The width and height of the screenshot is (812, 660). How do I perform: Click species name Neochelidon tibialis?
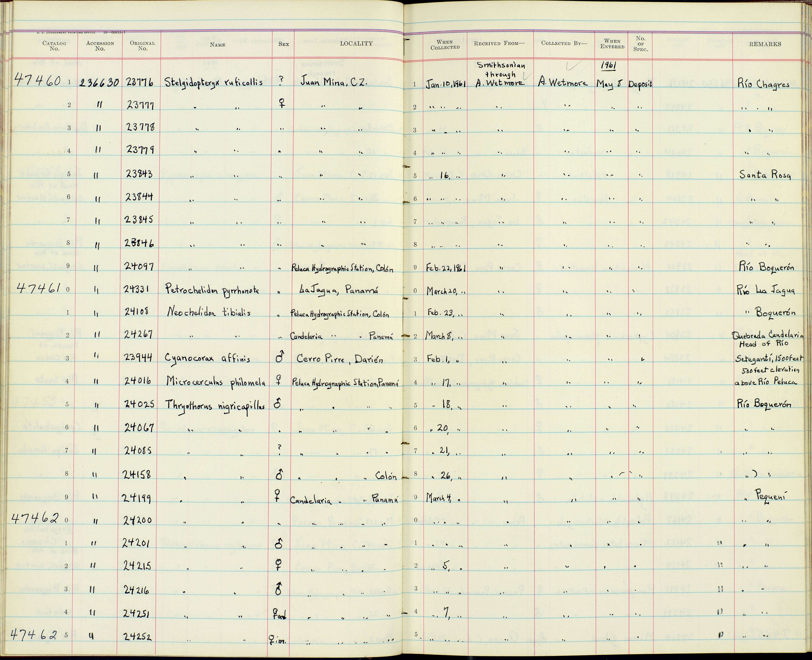(x=209, y=312)
